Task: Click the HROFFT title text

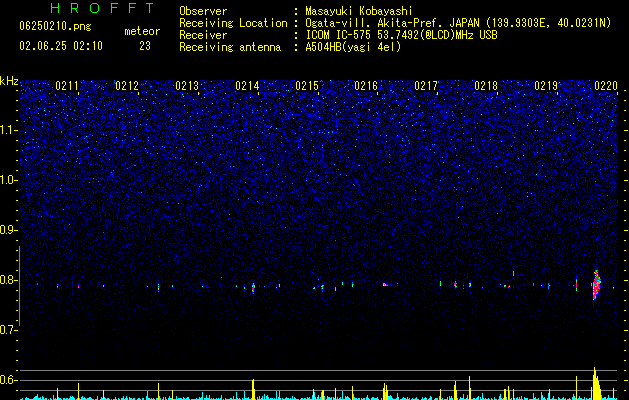Action: coord(103,8)
